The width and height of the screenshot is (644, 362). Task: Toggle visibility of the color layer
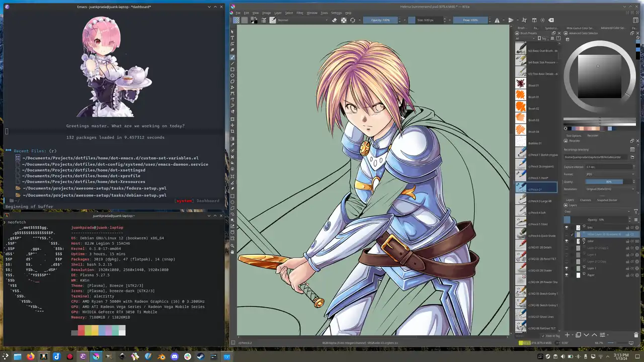567,241
